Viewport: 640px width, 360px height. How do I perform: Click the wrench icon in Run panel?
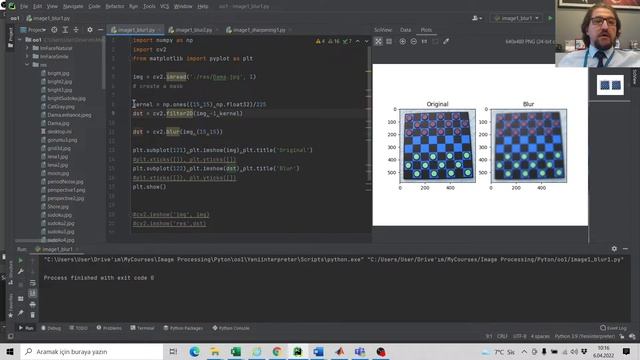coord(20,271)
